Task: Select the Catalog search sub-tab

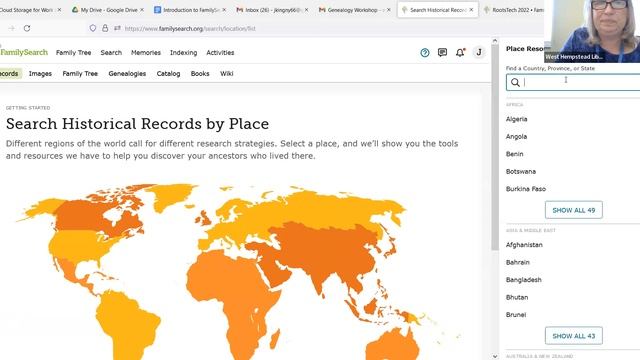Action: [168, 73]
